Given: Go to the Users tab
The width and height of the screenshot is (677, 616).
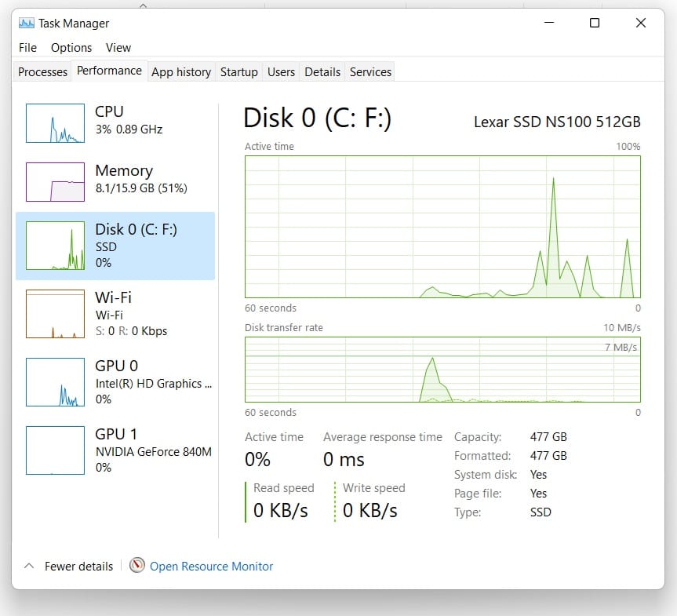Looking at the screenshot, I should 281,71.
